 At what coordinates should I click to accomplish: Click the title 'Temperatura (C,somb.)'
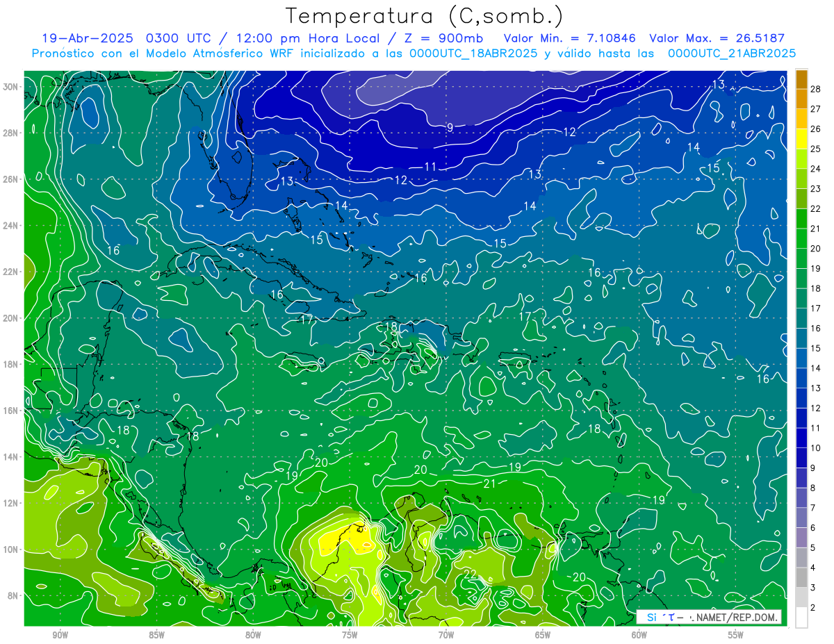click(424, 16)
